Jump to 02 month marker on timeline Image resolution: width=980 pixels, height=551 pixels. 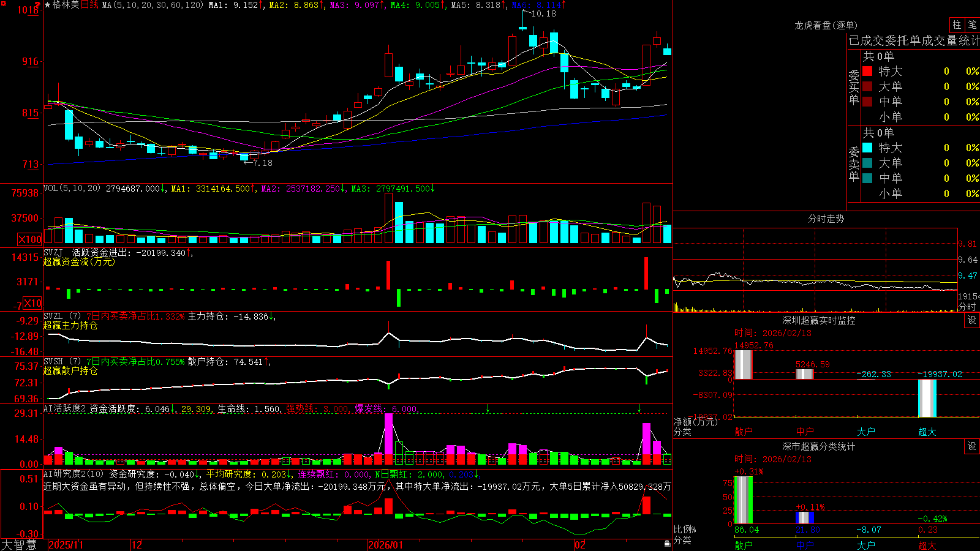(x=580, y=545)
